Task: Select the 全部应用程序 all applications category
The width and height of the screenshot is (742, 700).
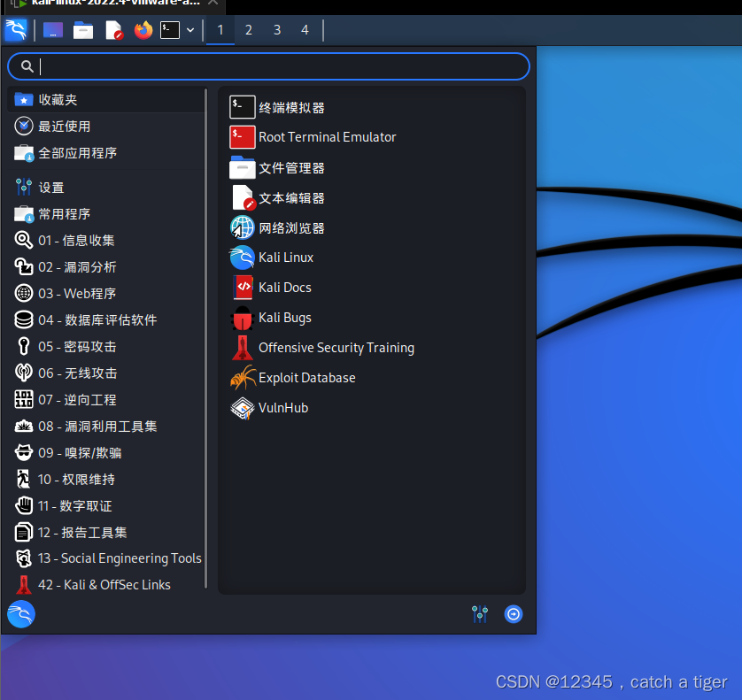Action: coord(106,153)
